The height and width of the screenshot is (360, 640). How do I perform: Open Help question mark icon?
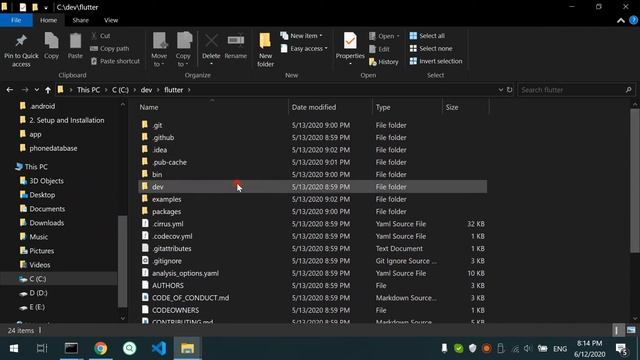click(x=633, y=20)
